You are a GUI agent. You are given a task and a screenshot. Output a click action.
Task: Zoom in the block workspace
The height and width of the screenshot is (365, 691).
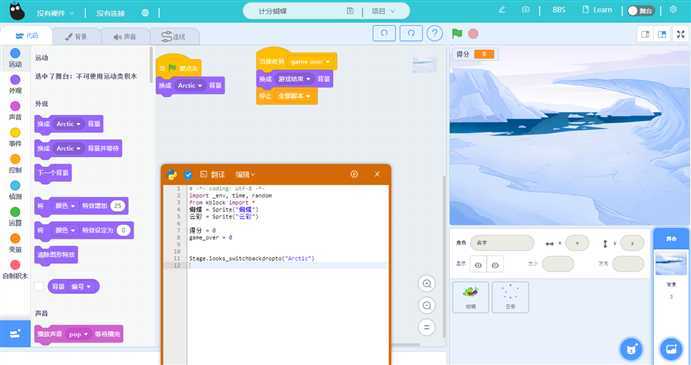[x=427, y=283]
